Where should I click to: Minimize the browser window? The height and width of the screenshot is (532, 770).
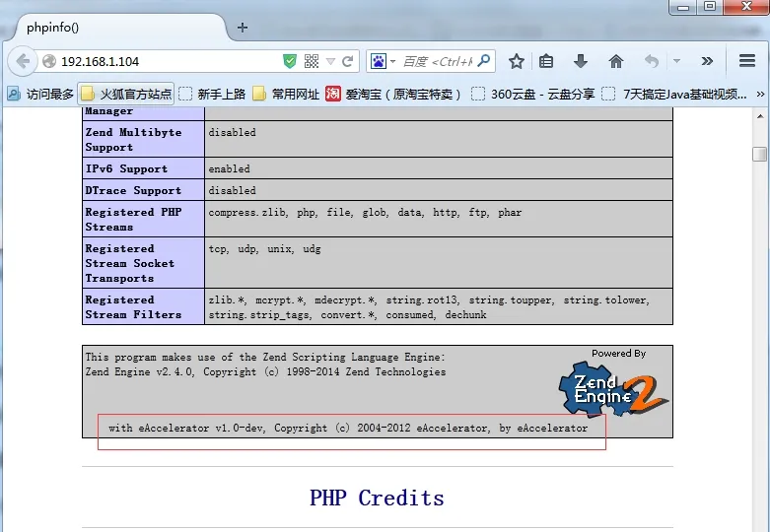pyautogui.click(x=683, y=6)
